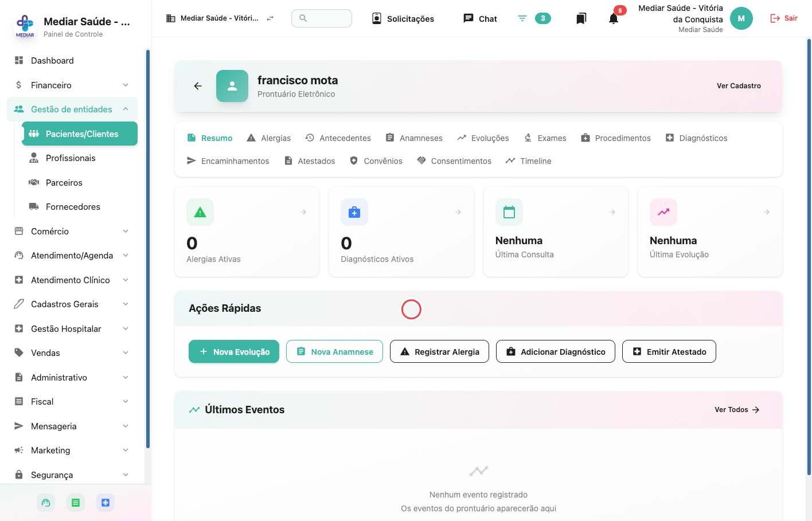Click the Última Evolução trend icon
This screenshot has height=521, width=812.
click(x=663, y=212)
